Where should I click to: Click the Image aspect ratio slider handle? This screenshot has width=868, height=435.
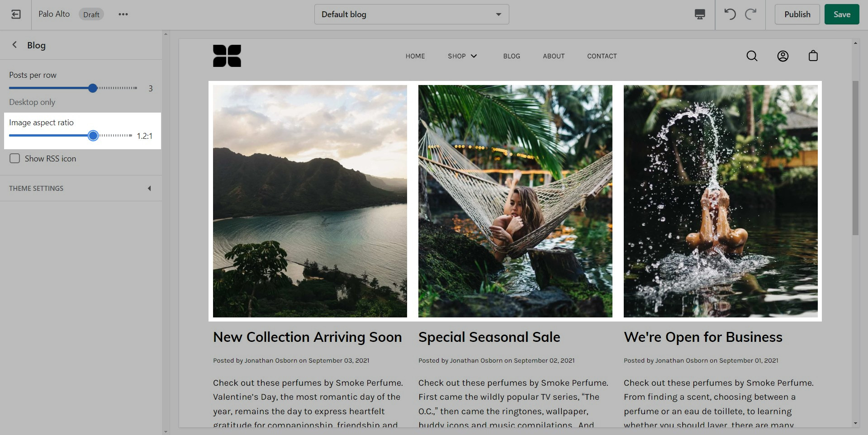pos(93,136)
